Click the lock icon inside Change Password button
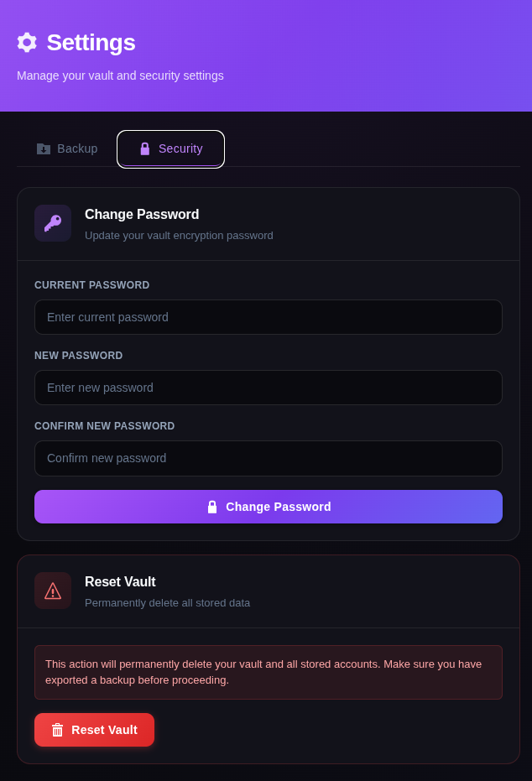The height and width of the screenshot is (781, 532). 212,507
